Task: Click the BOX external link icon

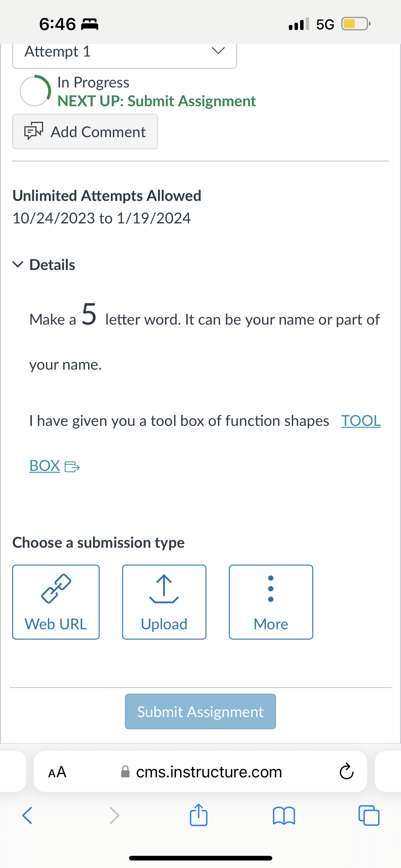Action: (x=72, y=467)
